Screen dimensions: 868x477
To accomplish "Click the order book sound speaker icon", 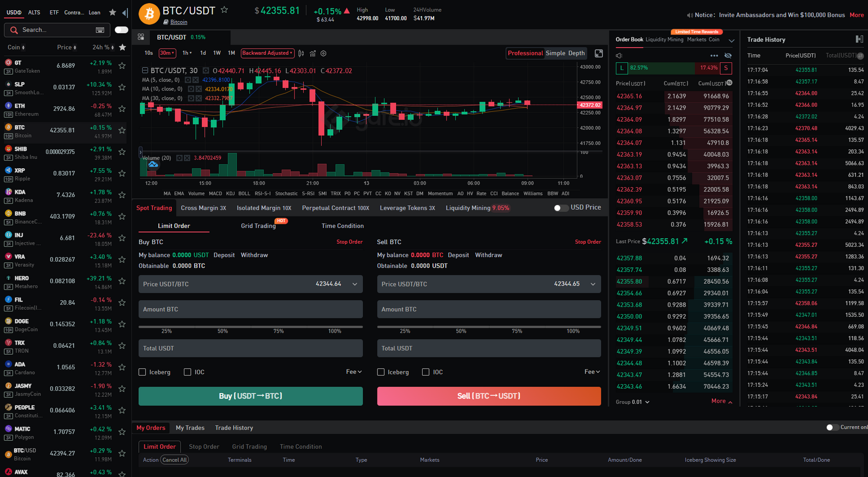I will [619, 55].
